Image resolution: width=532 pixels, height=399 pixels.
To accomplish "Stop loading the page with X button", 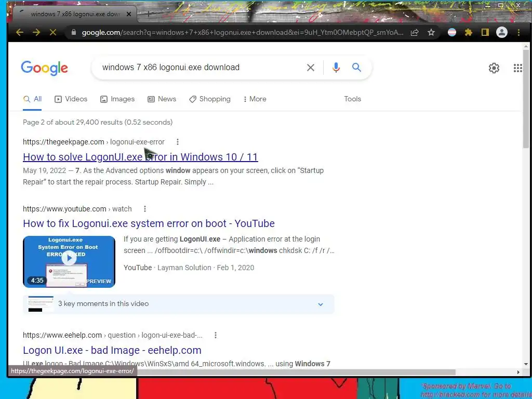I will tap(53, 33).
